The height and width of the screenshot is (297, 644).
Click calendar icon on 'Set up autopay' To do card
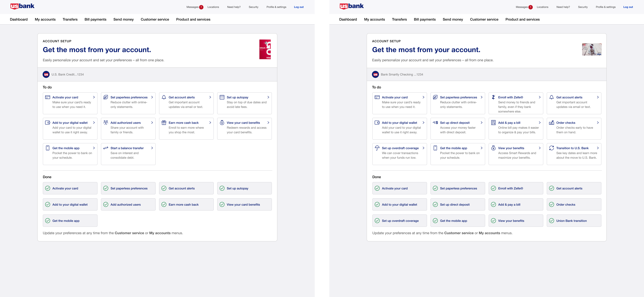tap(222, 97)
